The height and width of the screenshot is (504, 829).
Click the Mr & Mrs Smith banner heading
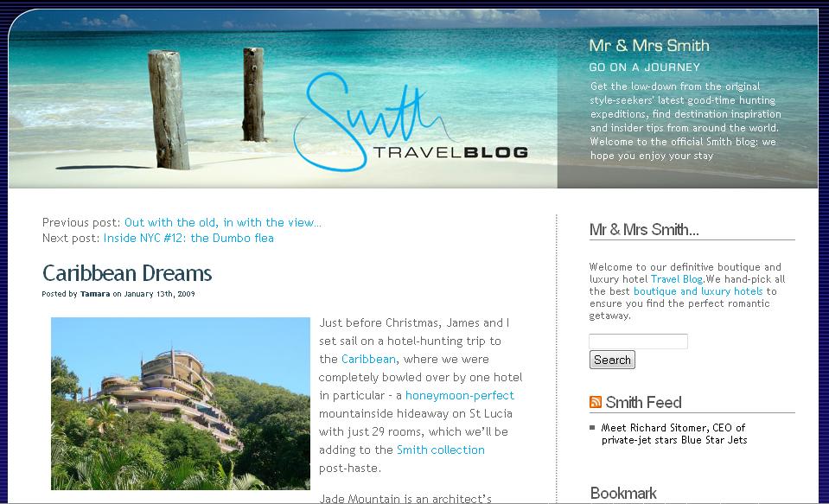(649, 46)
